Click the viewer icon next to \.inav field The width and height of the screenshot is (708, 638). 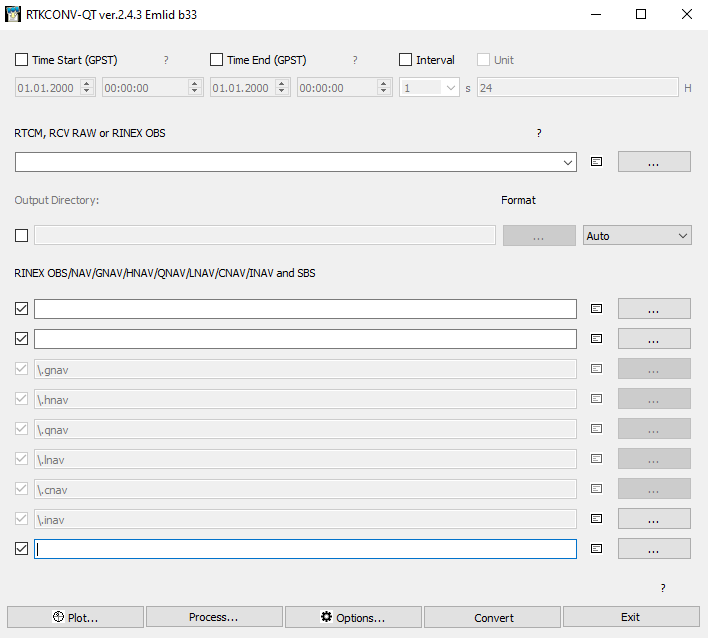596,518
